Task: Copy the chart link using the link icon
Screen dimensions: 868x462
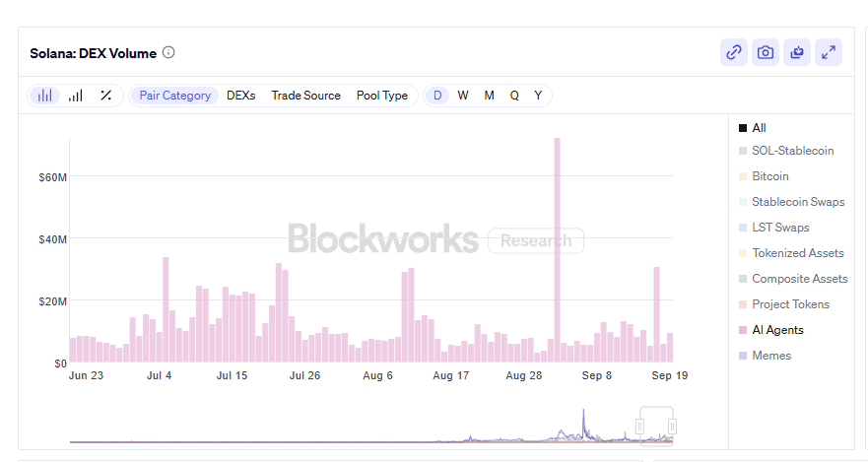Action: (x=733, y=52)
